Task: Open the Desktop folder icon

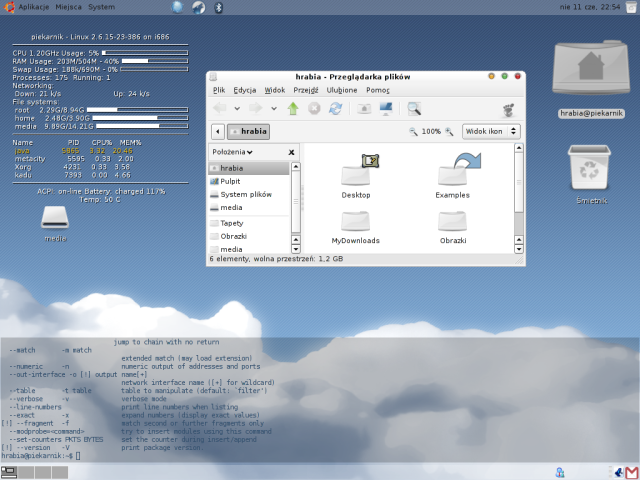Action: click(356, 176)
